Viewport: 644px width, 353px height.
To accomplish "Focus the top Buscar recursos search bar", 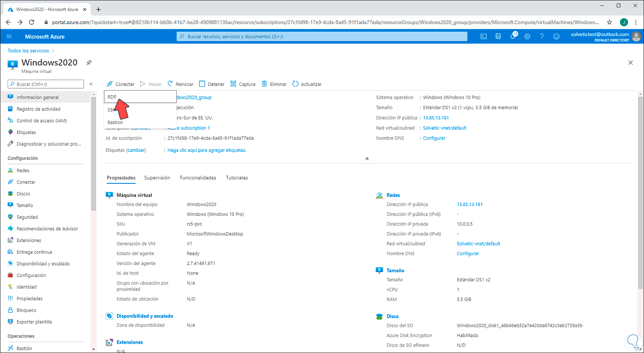I will [x=322, y=37].
